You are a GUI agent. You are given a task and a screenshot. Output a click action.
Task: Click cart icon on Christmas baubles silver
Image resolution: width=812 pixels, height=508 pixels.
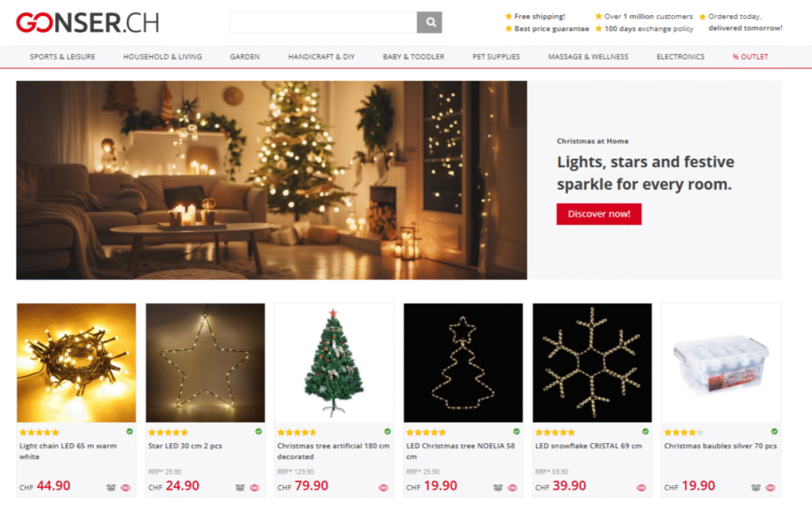click(756, 487)
